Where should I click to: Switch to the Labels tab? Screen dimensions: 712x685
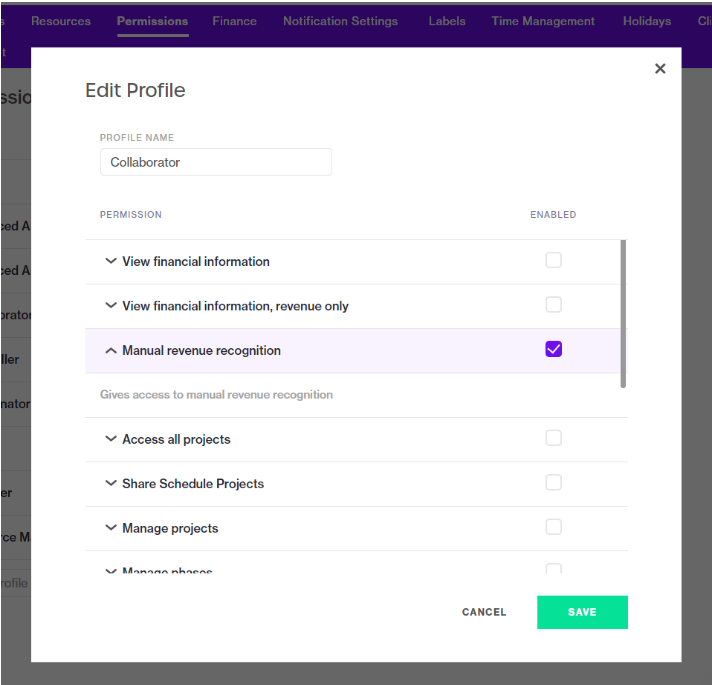tap(447, 21)
